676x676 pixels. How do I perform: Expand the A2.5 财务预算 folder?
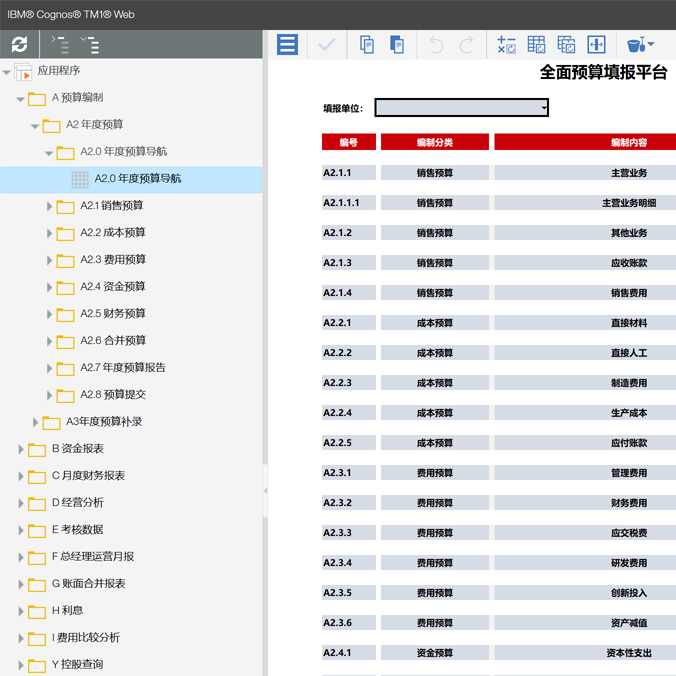pyautogui.click(x=49, y=315)
